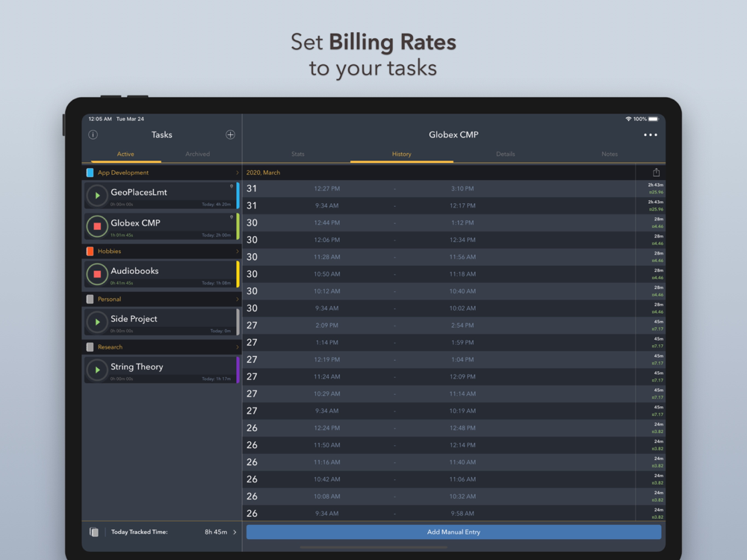Image resolution: width=747 pixels, height=560 pixels.
Task: Open the 27 entry ending 10:19 AM
Action: [x=453, y=411]
